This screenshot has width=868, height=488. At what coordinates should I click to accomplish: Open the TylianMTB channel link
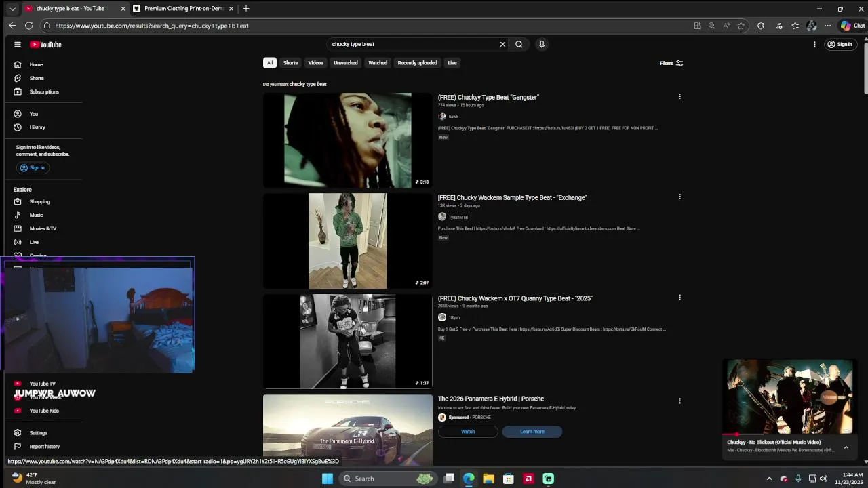458,217
